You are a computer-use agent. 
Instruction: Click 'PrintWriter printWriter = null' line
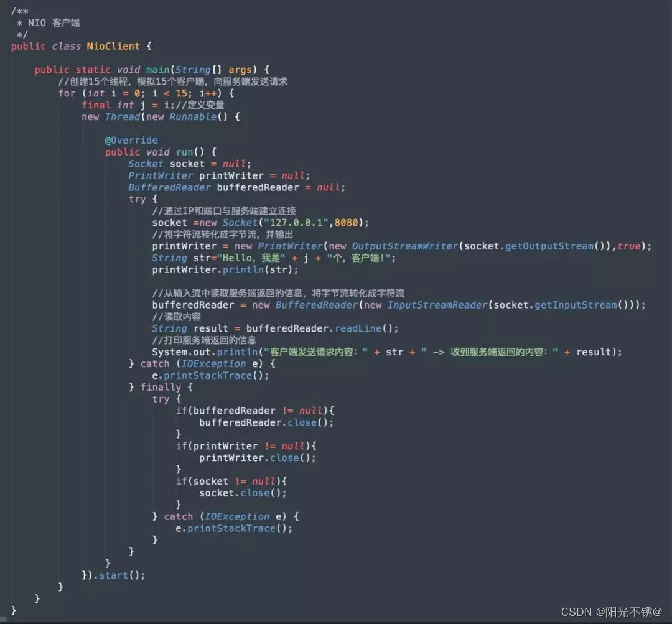(219, 175)
